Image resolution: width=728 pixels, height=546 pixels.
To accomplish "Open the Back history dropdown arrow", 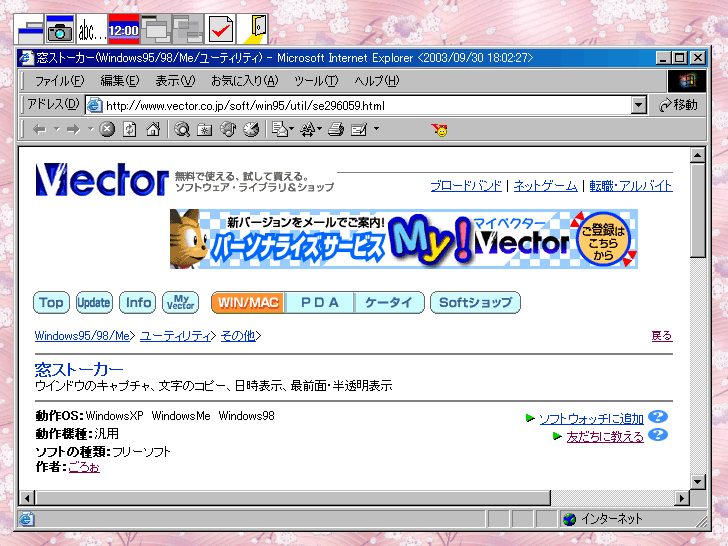I will coord(57,129).
